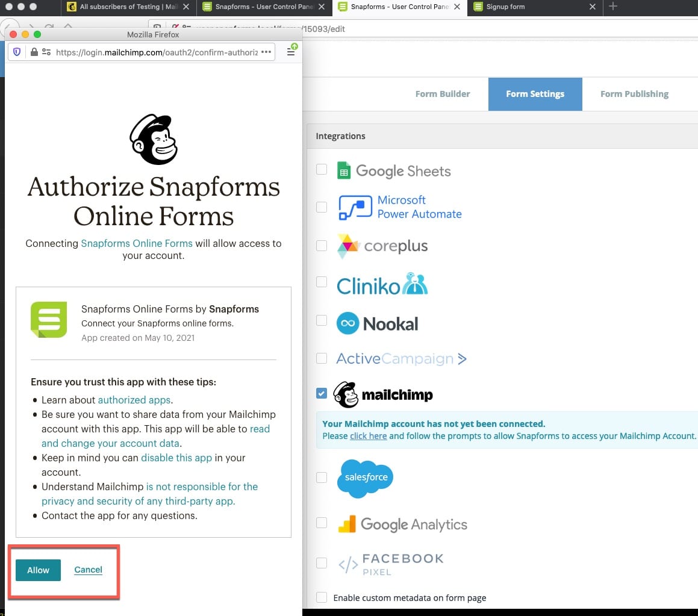Close the active Snapforms User Control Panel tab
The width and height of the screenshot is (698, 616).
457,7
